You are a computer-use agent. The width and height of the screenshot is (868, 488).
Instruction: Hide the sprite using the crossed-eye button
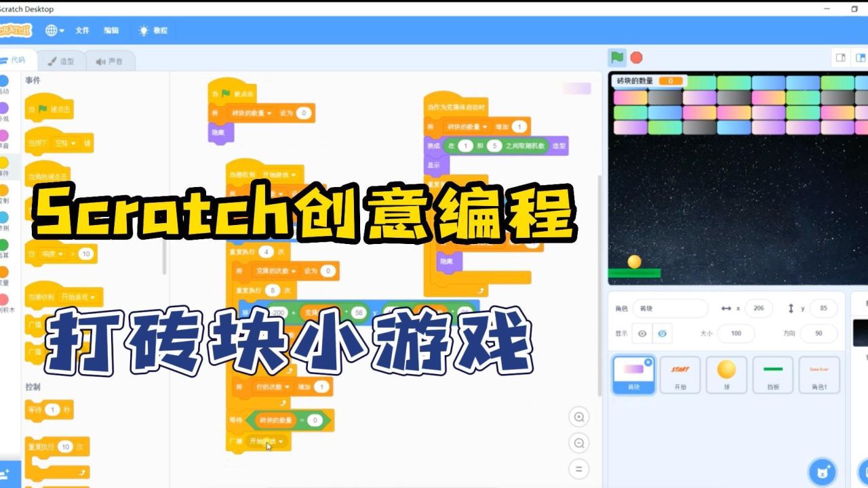click(x=661, y=333)
